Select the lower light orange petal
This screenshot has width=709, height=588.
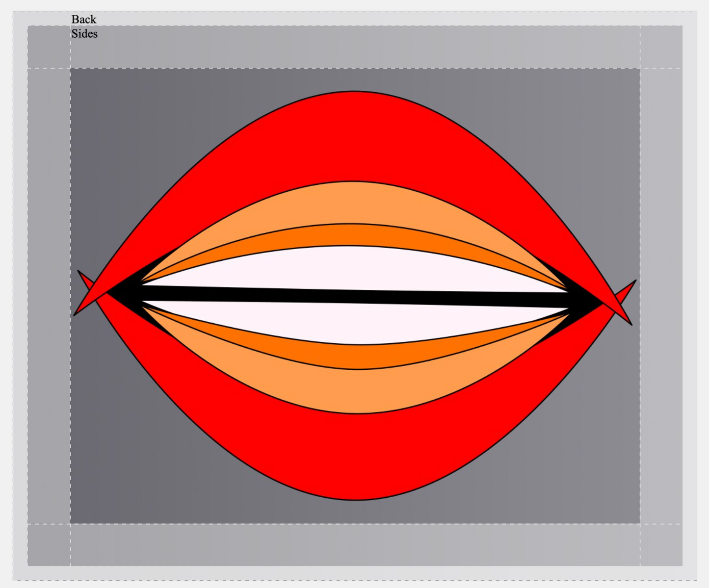coord(358,391)
